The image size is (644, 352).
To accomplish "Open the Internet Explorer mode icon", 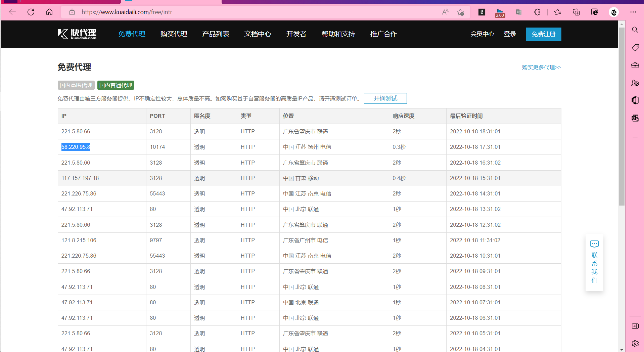I will pyautogui.click(x=594, y=12).
